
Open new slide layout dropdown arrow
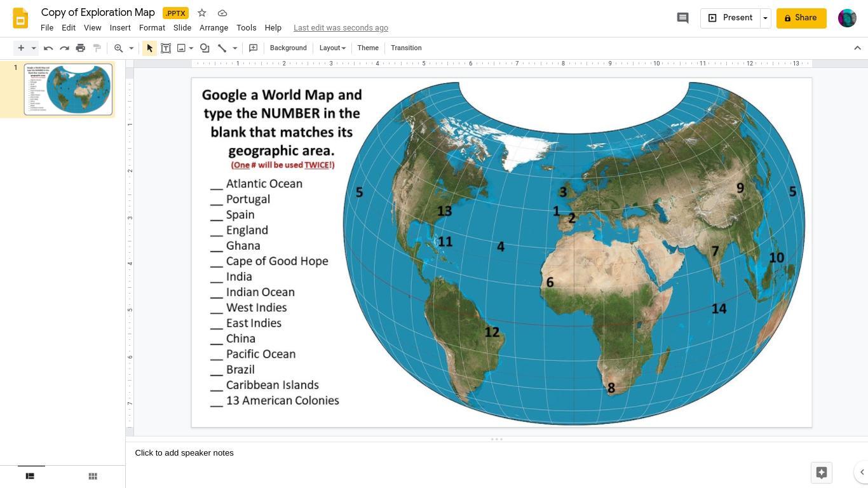34,48
